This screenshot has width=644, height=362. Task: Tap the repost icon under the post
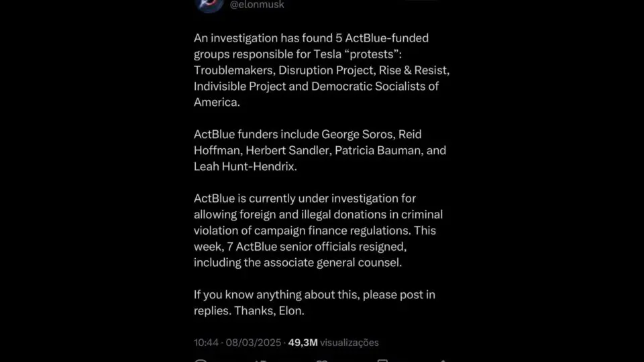(x=260, y=361)
